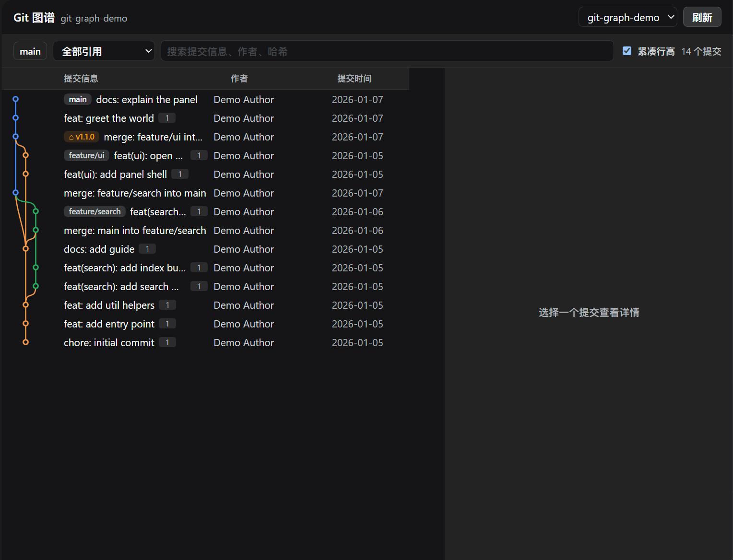Toggle the 紧凑行高 compact row height checkbox

627,51
